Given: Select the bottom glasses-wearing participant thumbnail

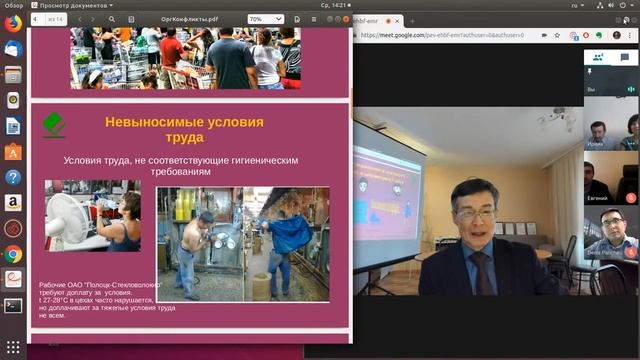Looking at the screenshot, I should click(x=611, y=232).
